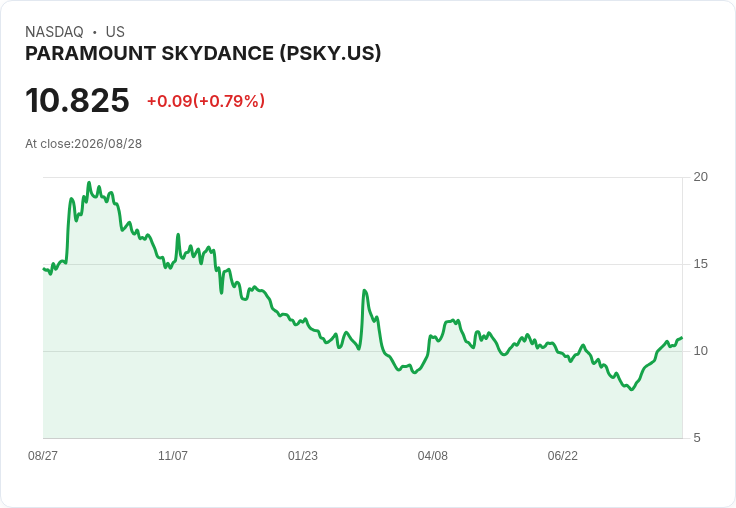Viewport: 736px width, 508px height.
Task: Click the 06/22 date axis label
Action: pyautogui.click(x=563, y=456)
